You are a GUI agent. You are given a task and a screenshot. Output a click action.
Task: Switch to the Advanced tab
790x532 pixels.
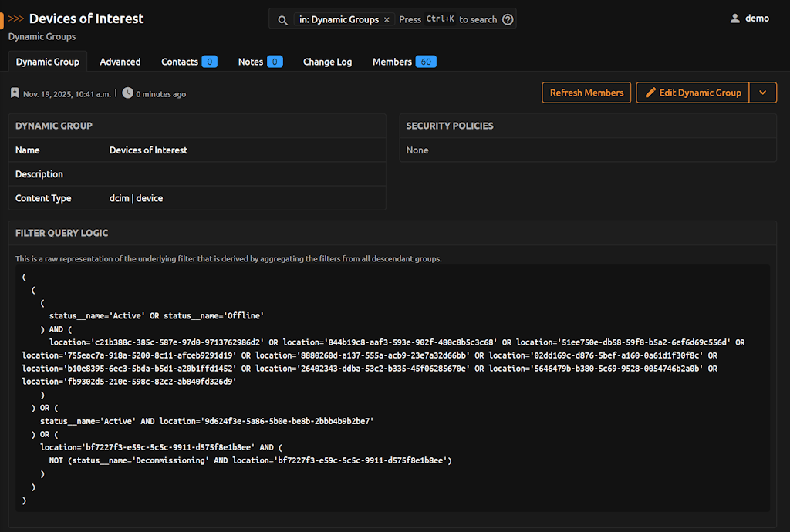point(120,62)
